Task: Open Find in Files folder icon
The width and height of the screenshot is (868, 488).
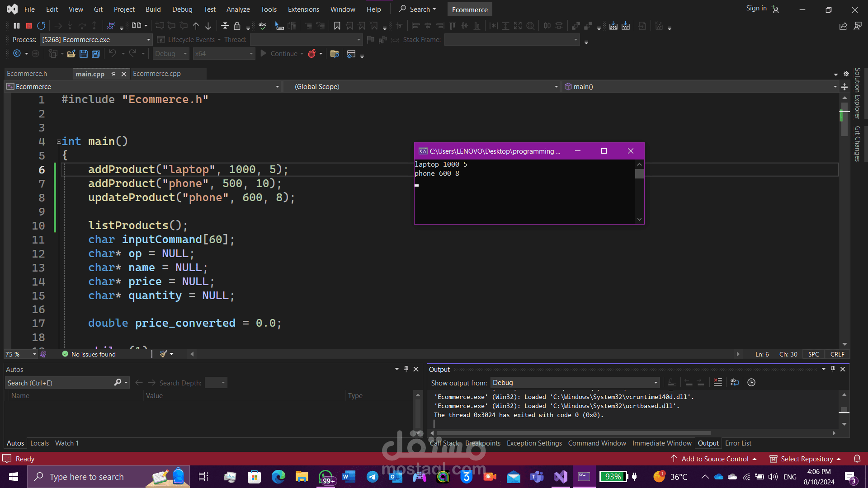Action: pyautogui.click(x=335, y=54)
